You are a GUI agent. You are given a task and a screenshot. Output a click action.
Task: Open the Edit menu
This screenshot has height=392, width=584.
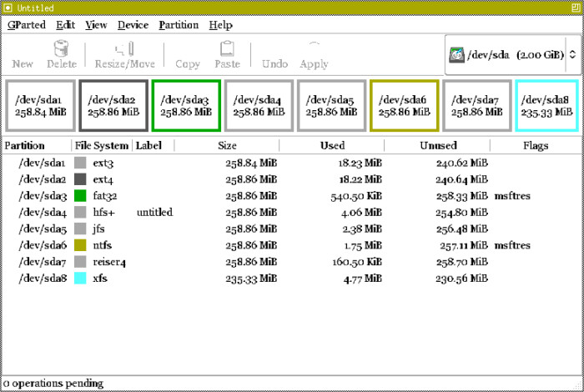[66, 25]
